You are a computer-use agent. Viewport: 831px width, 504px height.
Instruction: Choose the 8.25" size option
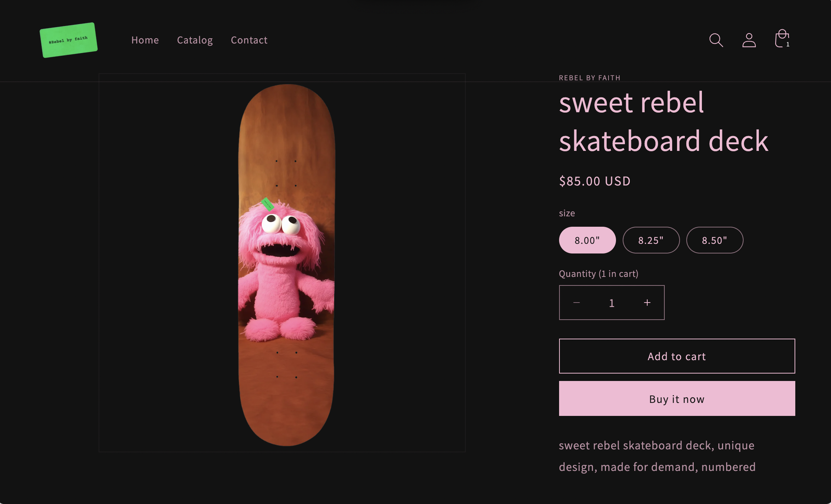click(651, 240)
